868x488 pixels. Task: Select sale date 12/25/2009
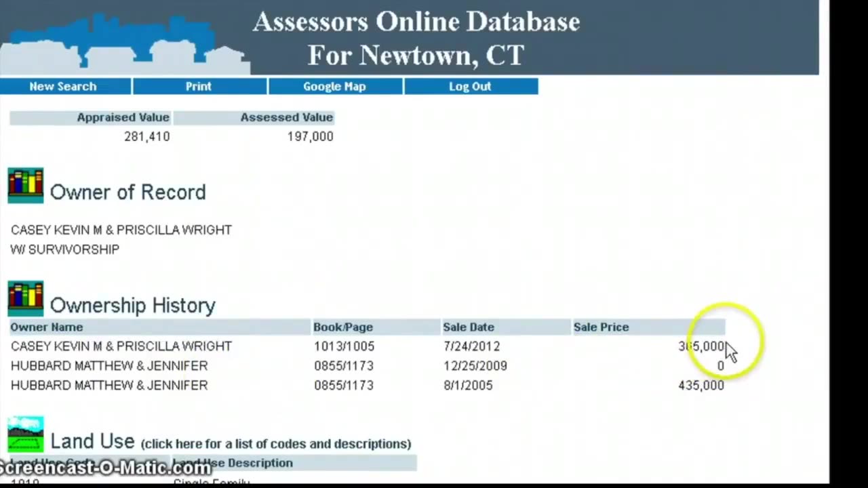click(x=475, y=366)
